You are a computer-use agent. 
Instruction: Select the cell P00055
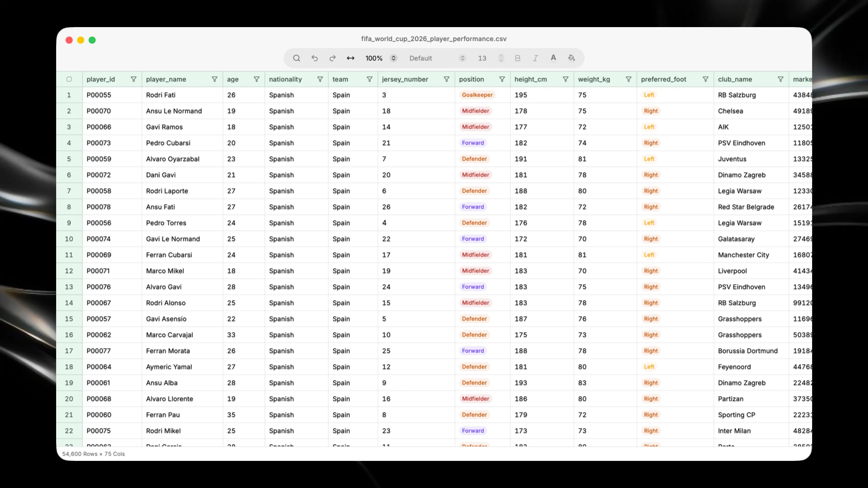(112, 95)
